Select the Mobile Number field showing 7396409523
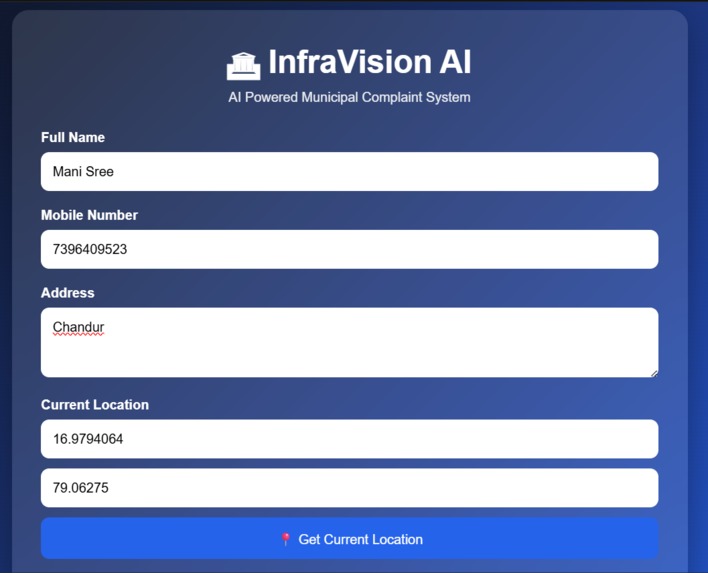Image resolution: width=708 pixels, height=573 pixels. pyautogui.click(x=349, y=249)
